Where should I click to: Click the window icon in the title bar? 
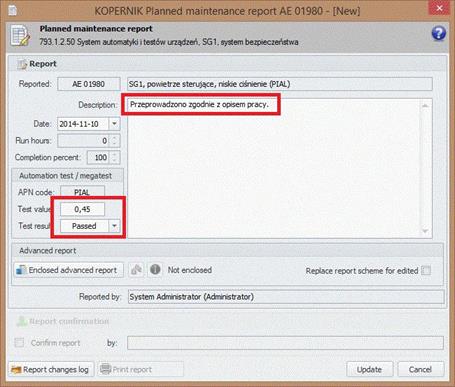click(12, 10)
